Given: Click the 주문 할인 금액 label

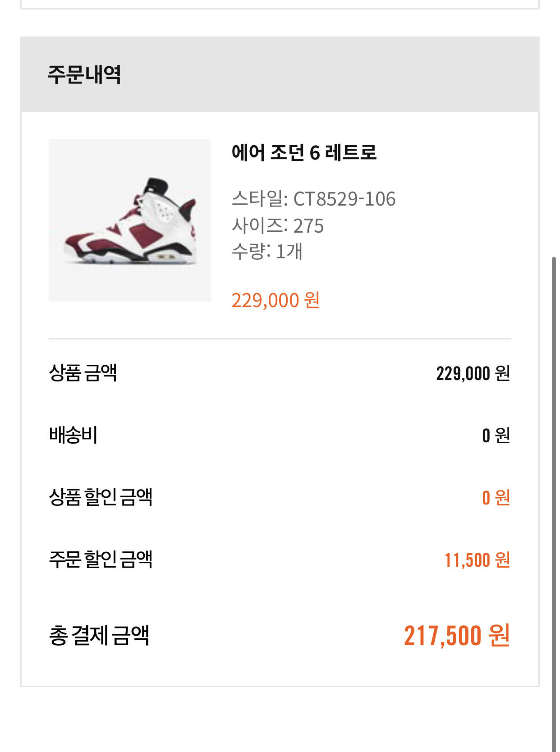Looking at the screenshot, I should click(x=101, y=559).
